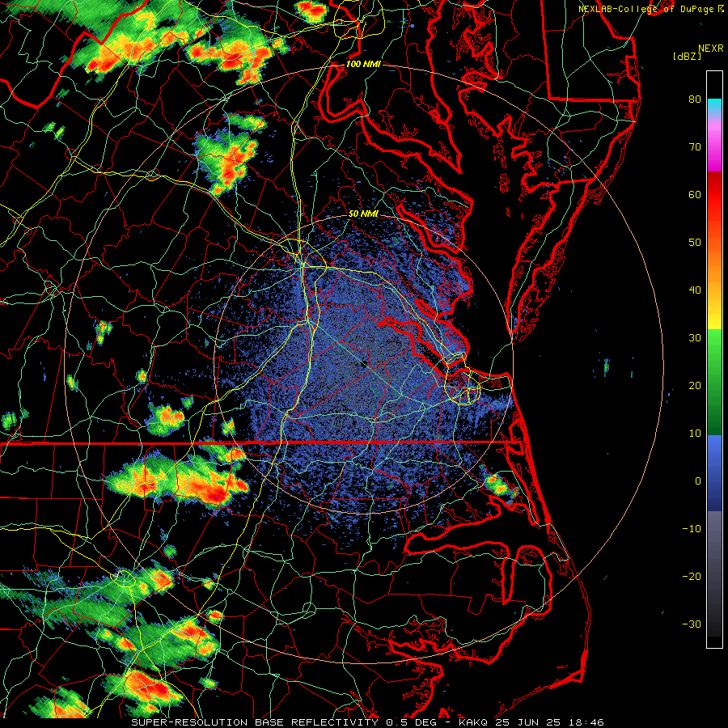This screenshot has height=728, width=728.
Task: Click the KAKQ station identifier in caption
Action: [x=475, y=722]
